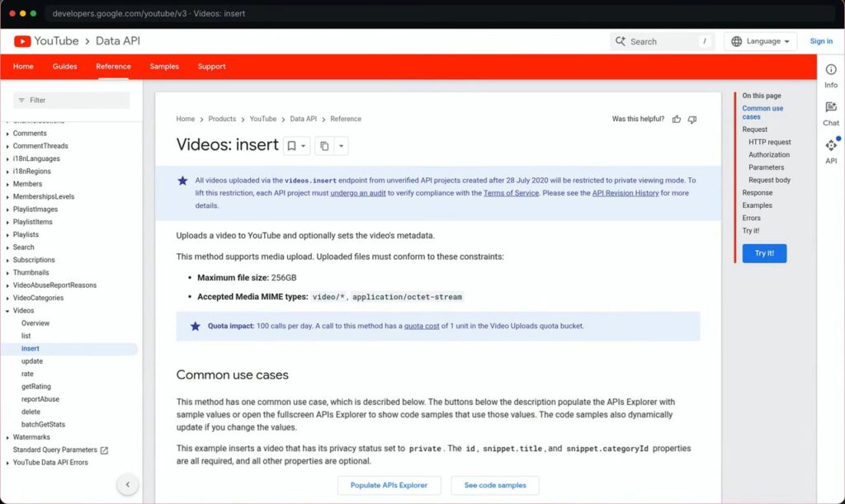Select Overview under Videos
Viewport: 845px width, 504px height.
35,323
